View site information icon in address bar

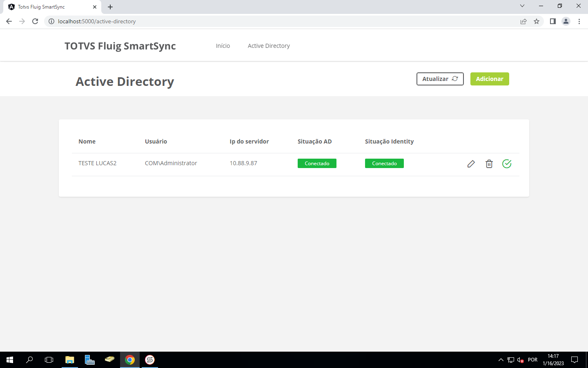coord(51,21)
